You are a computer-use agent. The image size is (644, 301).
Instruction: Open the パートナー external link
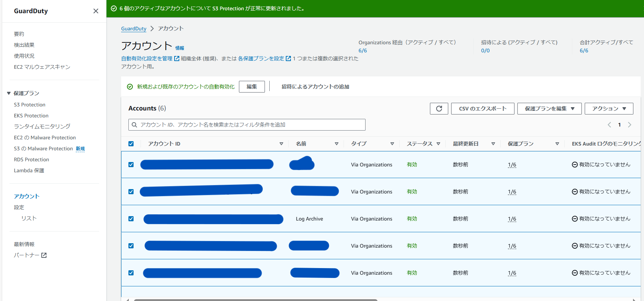pos(30,255)
